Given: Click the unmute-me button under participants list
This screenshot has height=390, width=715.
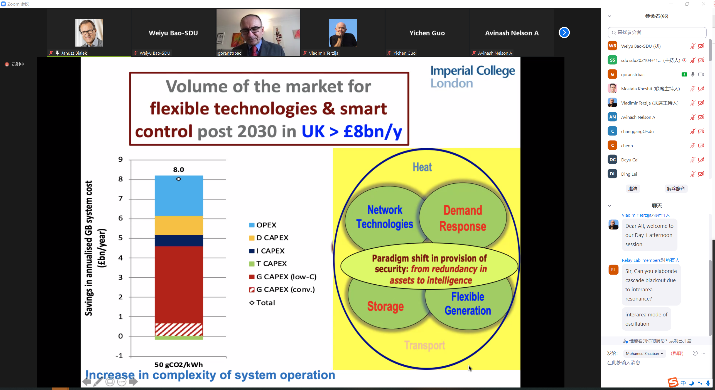Looking at the screenshot, I should (x=676, y=188).
